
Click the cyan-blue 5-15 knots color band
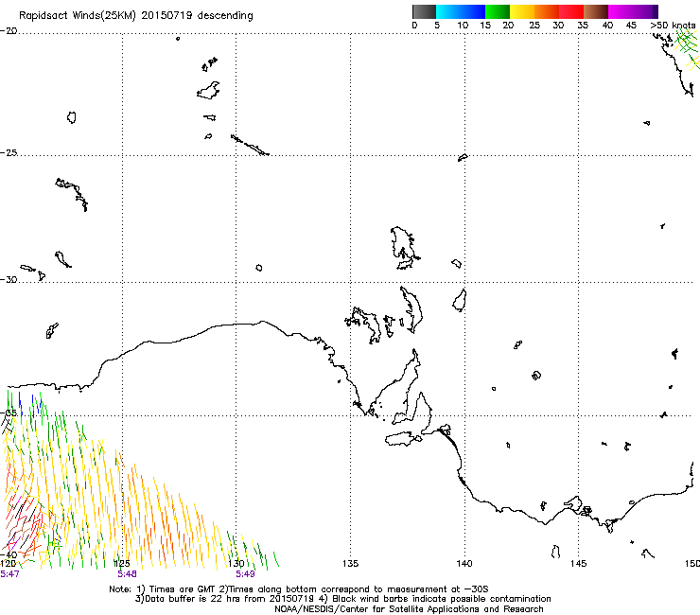coord(461,11)
